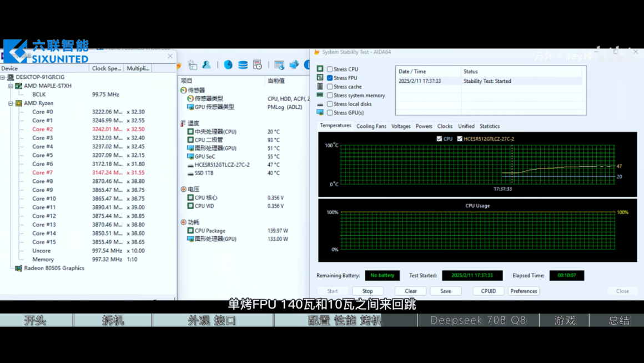
Task: Enable the Stress system memory checkbox
Action: (330, 96)
